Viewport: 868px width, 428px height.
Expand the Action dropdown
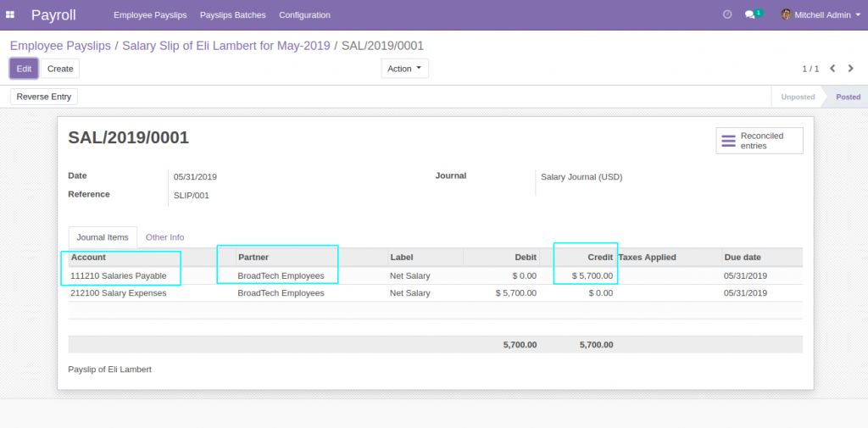point(404,69)
